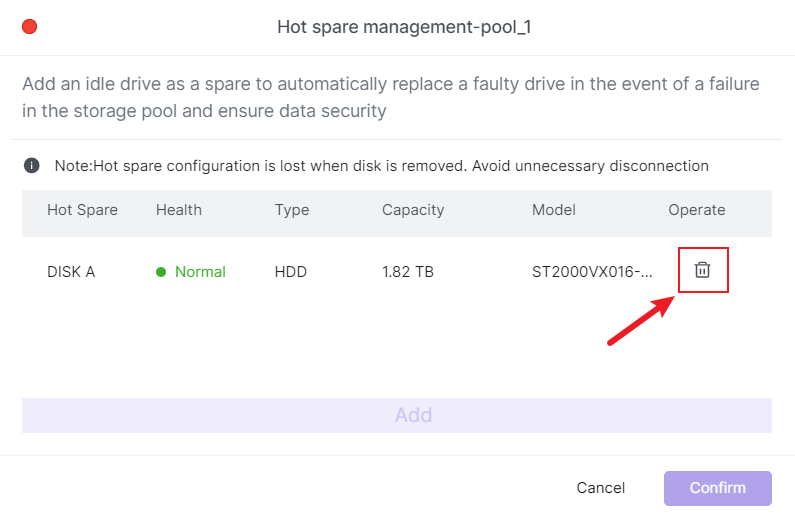Image resolution: width=795 pixels, height=517 pixels.
Task: Click the hot spare configuration note text
Action: (381, 166)
